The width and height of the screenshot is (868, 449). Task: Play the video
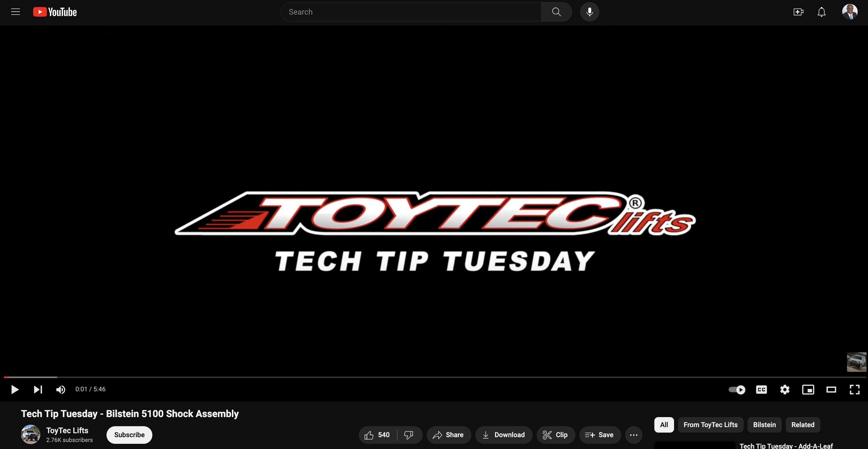click(15, 390)
